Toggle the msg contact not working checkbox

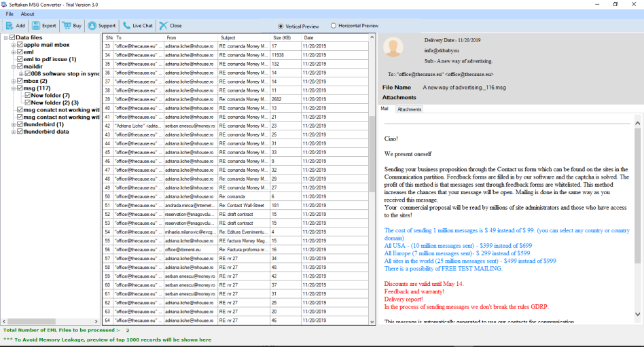point(20,117)
